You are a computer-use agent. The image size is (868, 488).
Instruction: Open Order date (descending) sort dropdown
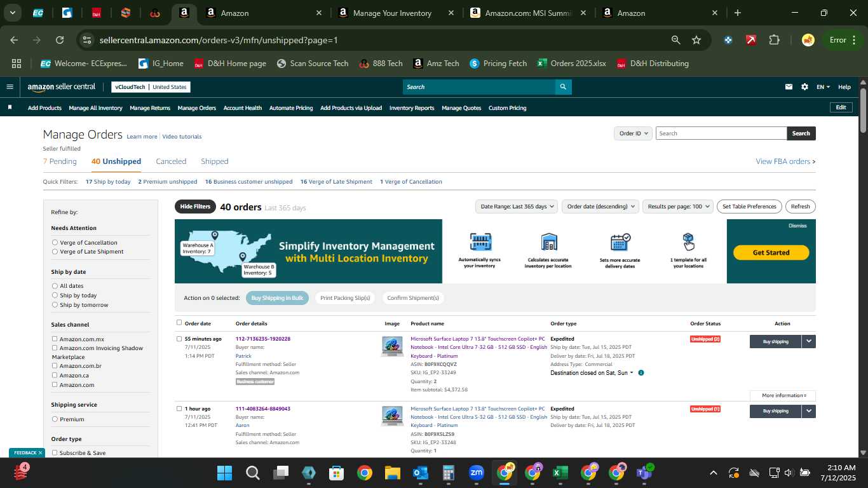(600, 207)
